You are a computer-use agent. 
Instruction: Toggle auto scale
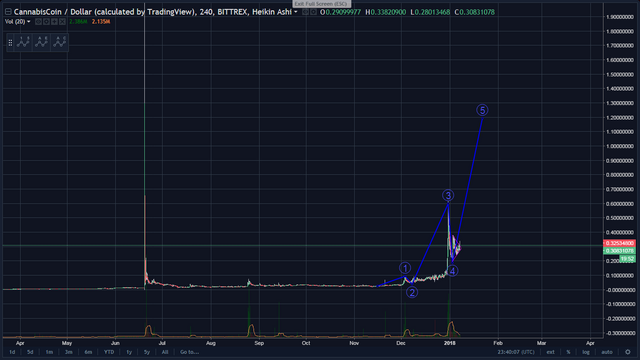coord(607,352)
